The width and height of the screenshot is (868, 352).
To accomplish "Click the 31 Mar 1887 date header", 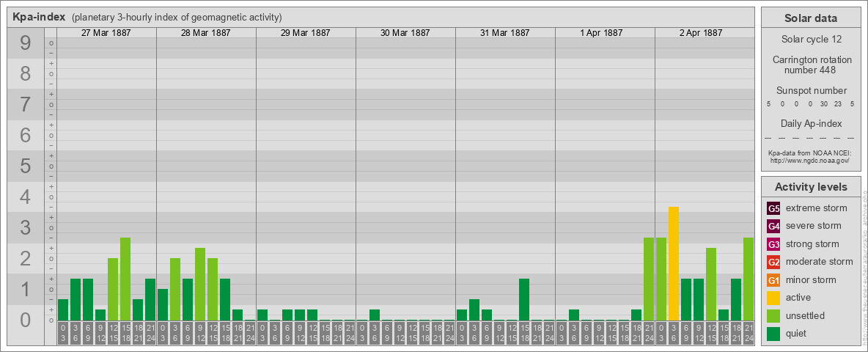I will [505, 33].
